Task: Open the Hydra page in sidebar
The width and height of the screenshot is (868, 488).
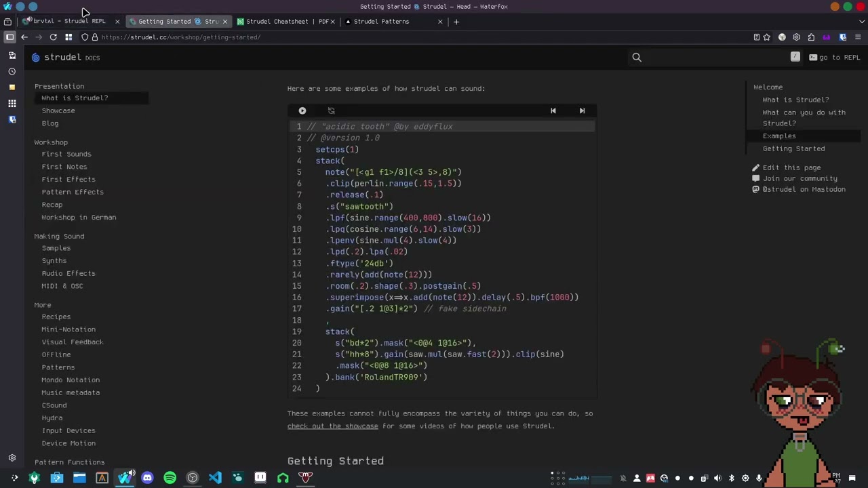Action: pyautogui.click(x=52, y=418)
